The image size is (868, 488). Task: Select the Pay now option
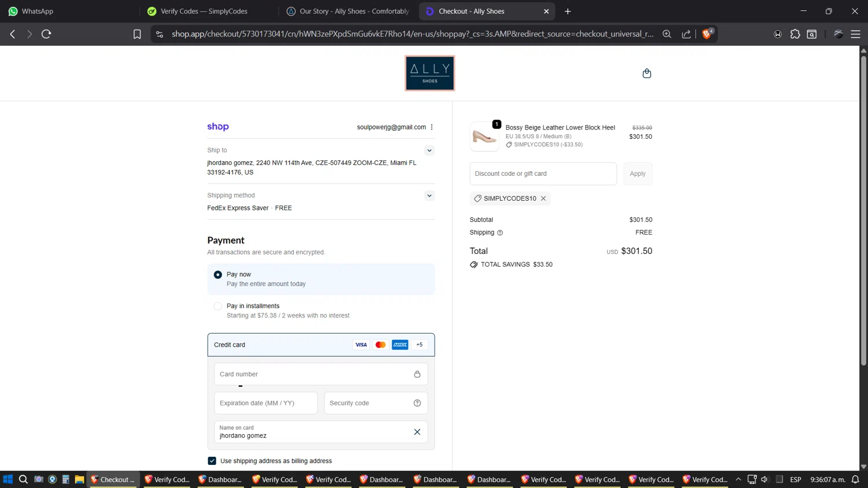321,279
